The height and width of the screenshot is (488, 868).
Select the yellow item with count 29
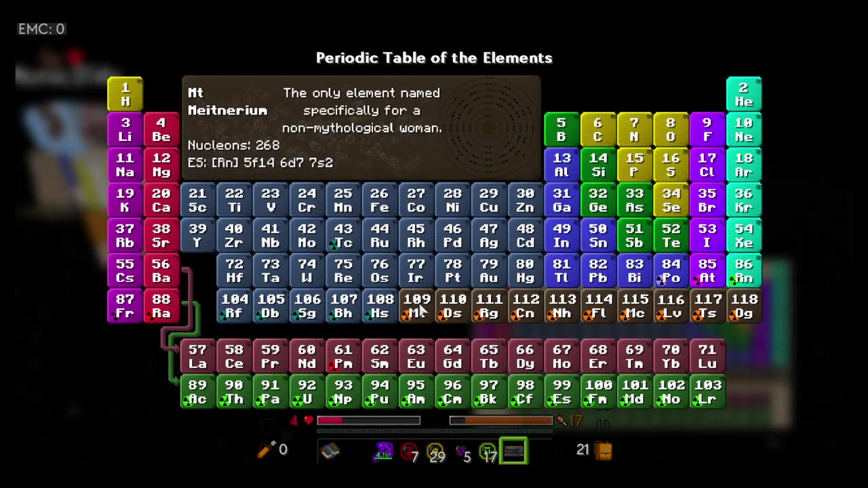[435, 451]
